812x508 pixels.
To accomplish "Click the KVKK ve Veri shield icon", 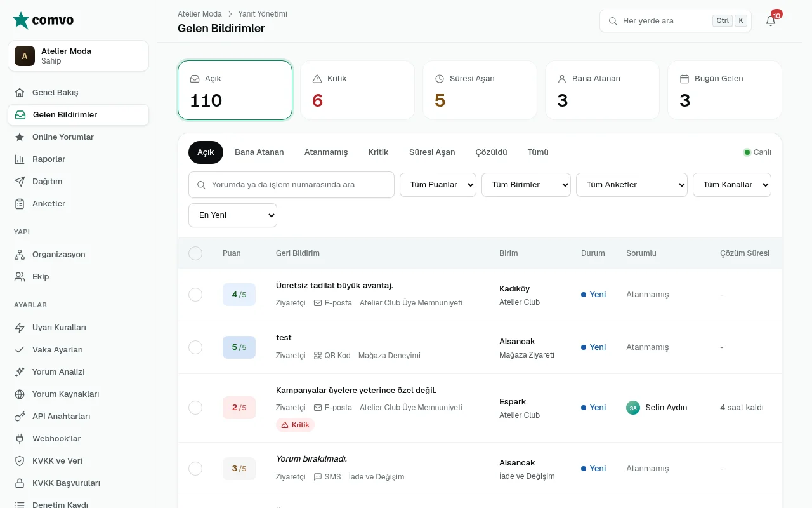I will click(20, 461).
